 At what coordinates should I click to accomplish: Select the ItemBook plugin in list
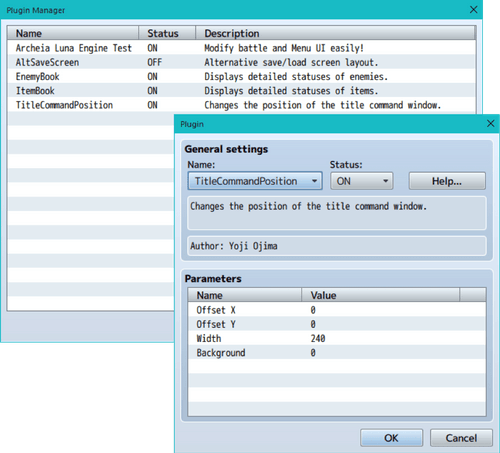241,91
